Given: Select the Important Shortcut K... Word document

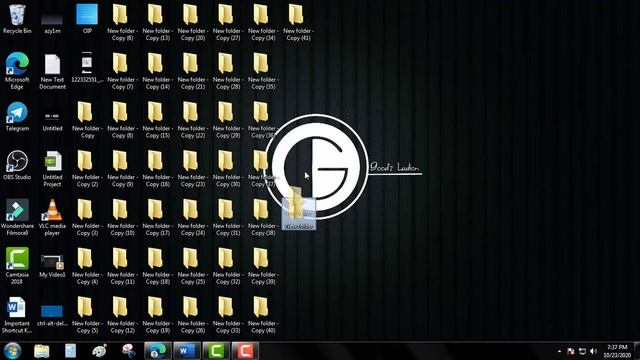Looking at the screenshot, I should click(17, 315).
